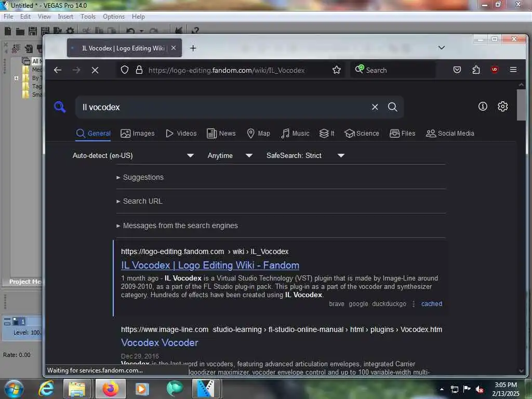532x399 pixels.
Task: Show hidden tray icons arrow
Action: (x=442, y=389)
